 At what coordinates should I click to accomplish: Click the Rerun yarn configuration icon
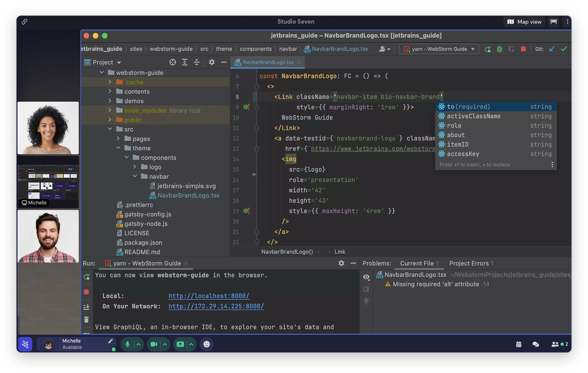488,49
